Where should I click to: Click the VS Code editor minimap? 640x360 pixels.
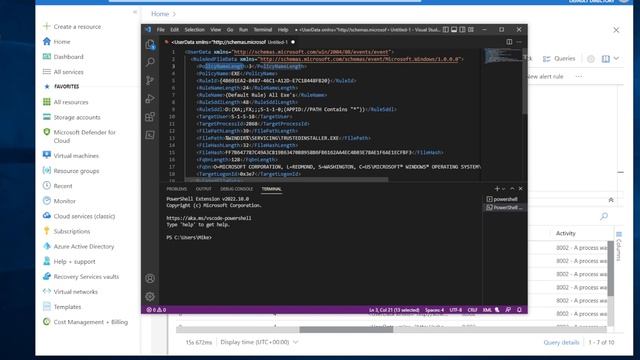click(502, 56)
